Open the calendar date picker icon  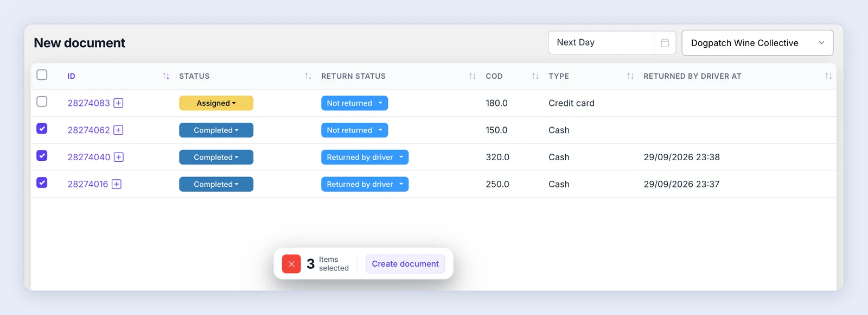pyautogui.click(x=665, y=43)
